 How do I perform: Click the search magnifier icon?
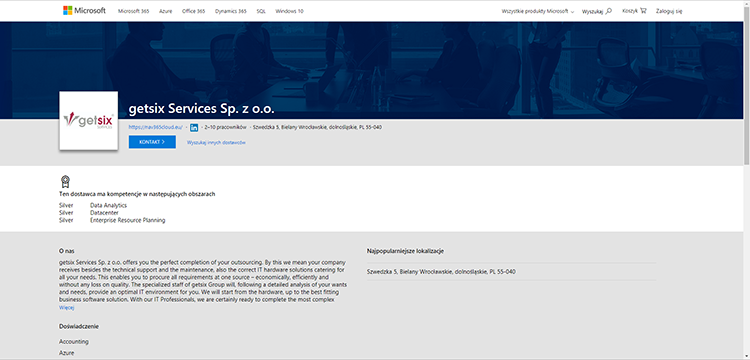(609, 11)
